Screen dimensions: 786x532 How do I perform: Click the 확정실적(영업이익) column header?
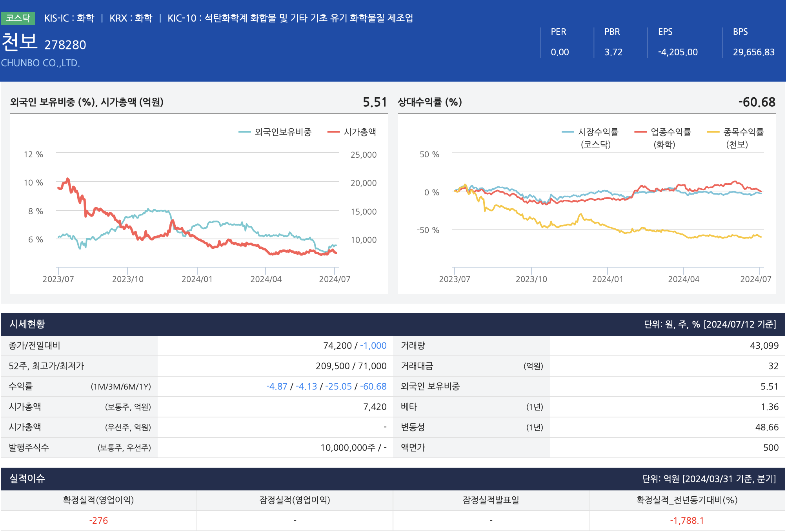(x=98, y=500)
